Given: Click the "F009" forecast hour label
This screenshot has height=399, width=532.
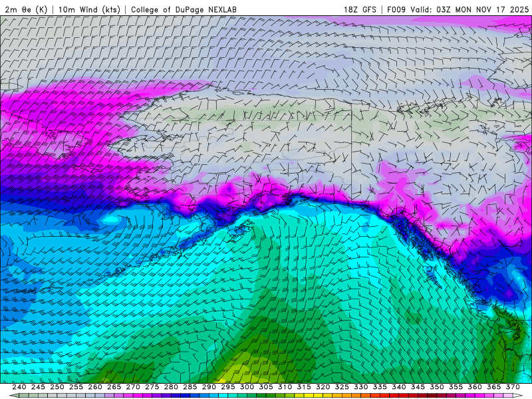Looking at the screenshot, I should point(396,9).
